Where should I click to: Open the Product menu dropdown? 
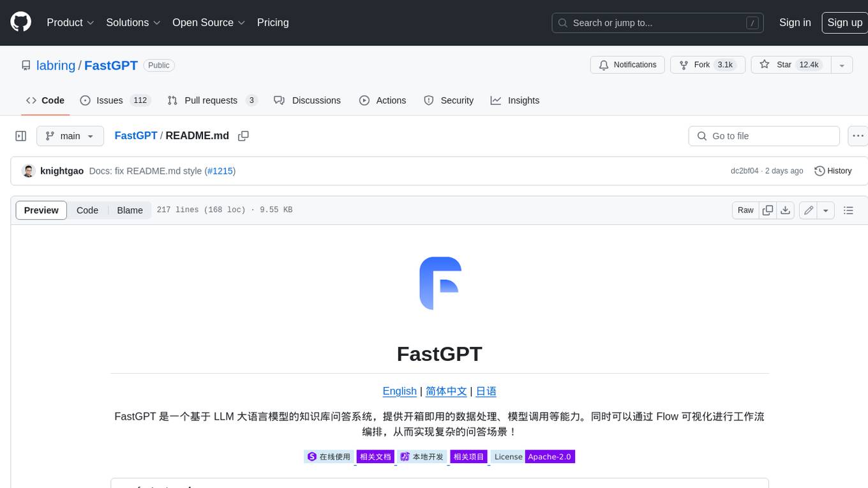[70, 22]
